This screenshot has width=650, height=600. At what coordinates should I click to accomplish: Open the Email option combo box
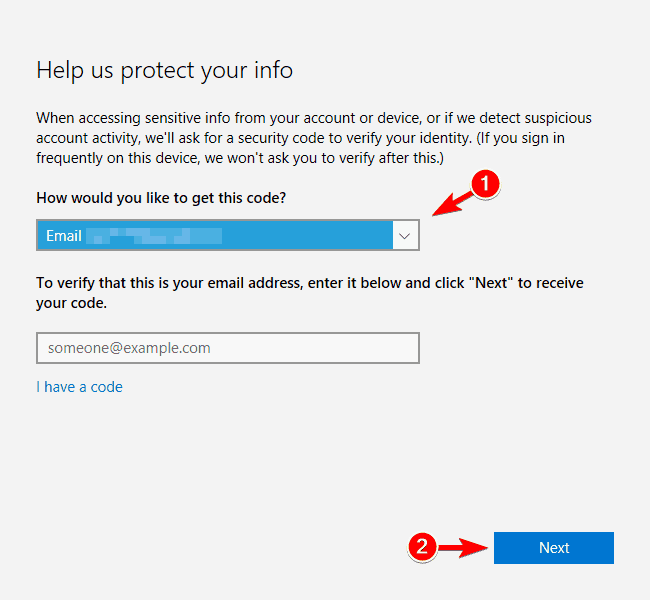(x=228, y=235)
